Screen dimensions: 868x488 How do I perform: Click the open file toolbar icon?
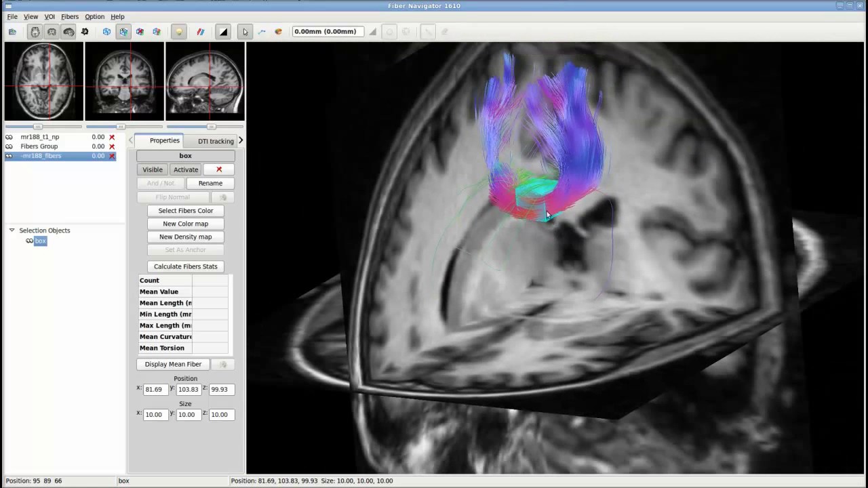point(12,32)
